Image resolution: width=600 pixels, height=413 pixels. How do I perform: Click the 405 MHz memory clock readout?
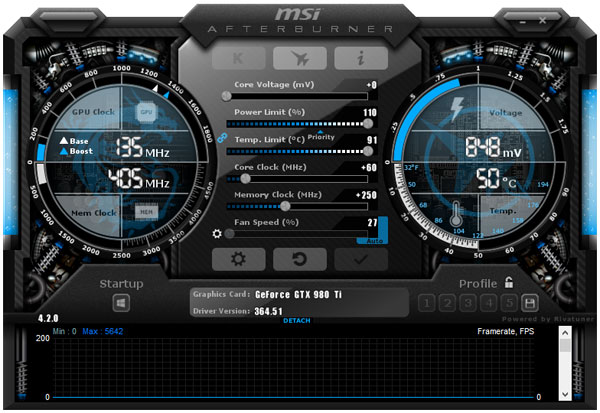[139, 179]
